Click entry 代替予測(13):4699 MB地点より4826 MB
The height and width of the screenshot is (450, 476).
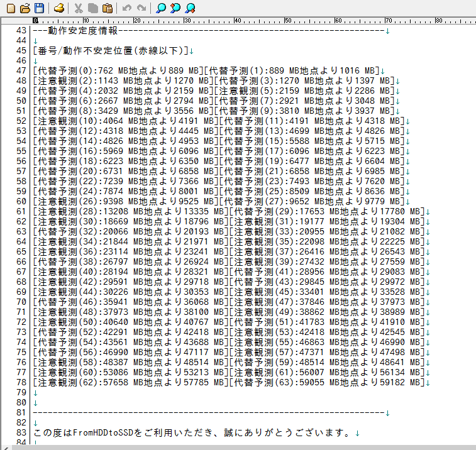(312, 131)
